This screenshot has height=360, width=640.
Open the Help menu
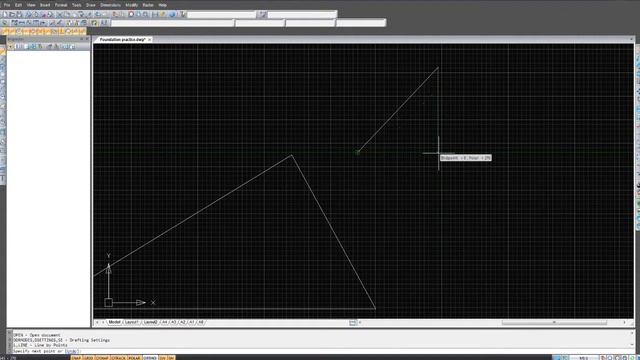[162, 5]
